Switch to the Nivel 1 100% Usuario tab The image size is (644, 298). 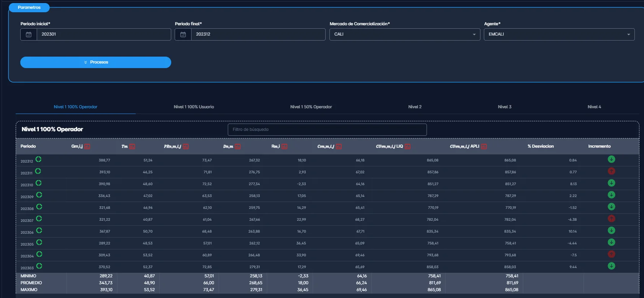click(194, 107)
